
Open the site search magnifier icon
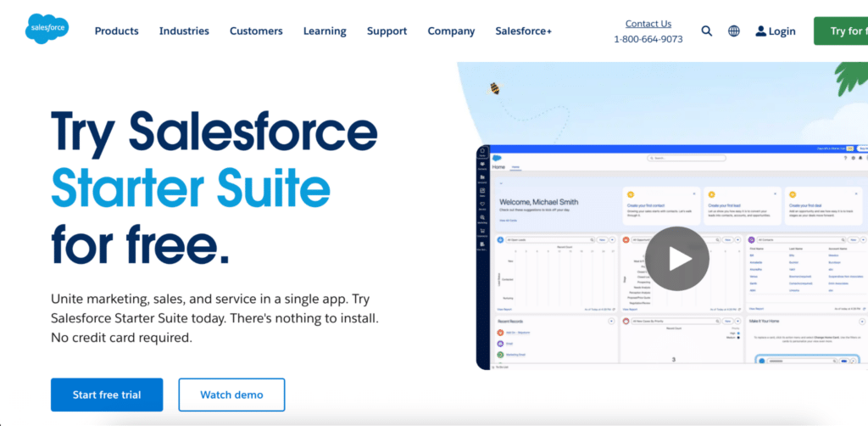tap(707, 31)
